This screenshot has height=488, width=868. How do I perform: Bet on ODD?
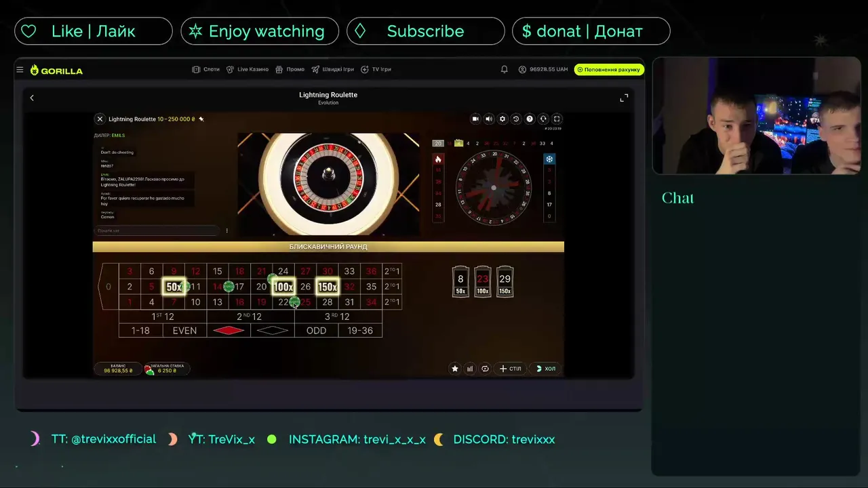[317, 330]
